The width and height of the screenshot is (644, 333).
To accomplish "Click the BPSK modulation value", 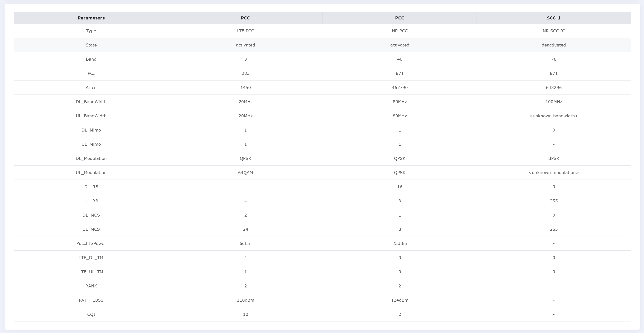I will point(553,158).
